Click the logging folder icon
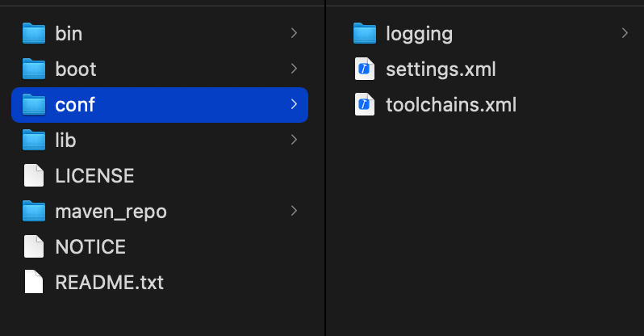This screenshot has width=644, height=336. pos(364,33)
